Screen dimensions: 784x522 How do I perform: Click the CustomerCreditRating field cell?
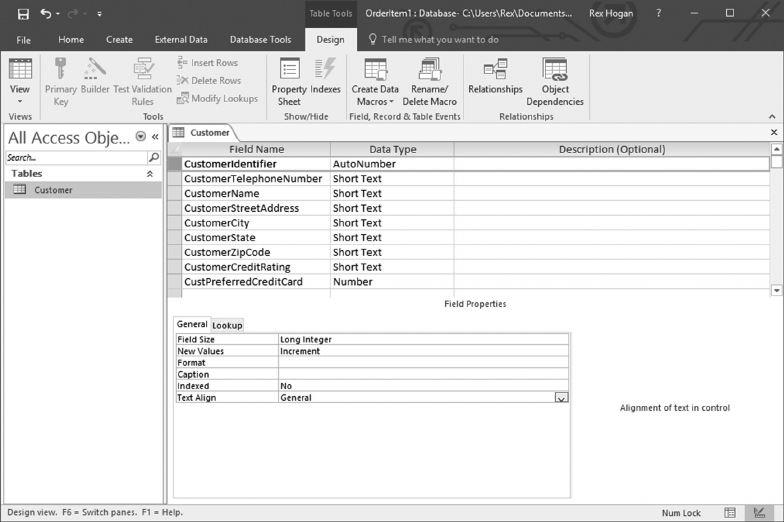(x=256, y=267)
